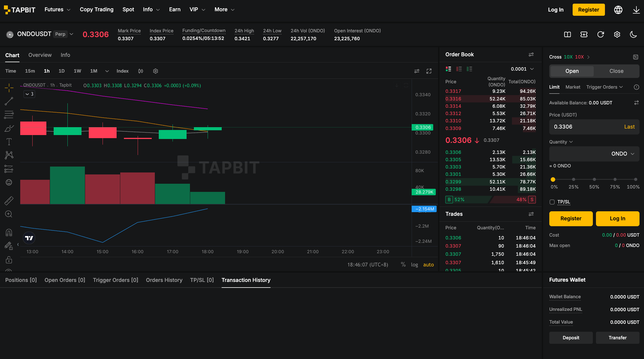Click the Deposit button
644x359 pixels.
[x=571, y=338]
